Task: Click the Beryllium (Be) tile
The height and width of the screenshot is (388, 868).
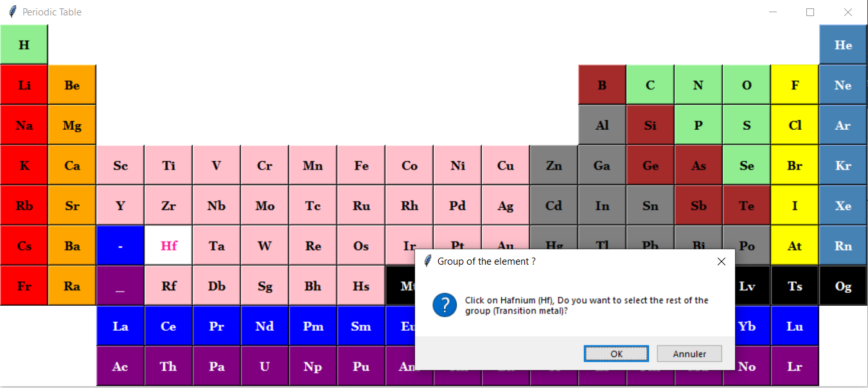Action: (x=72, y=85)
